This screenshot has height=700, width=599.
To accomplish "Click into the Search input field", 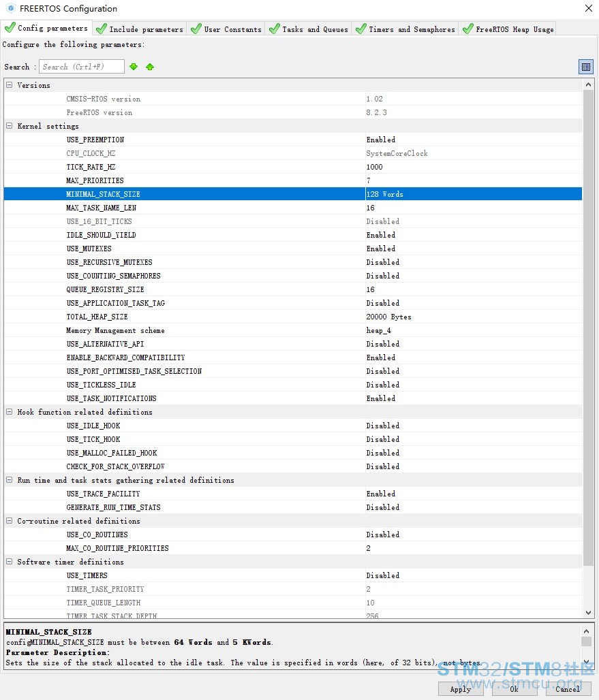I will tap(82, 67).
